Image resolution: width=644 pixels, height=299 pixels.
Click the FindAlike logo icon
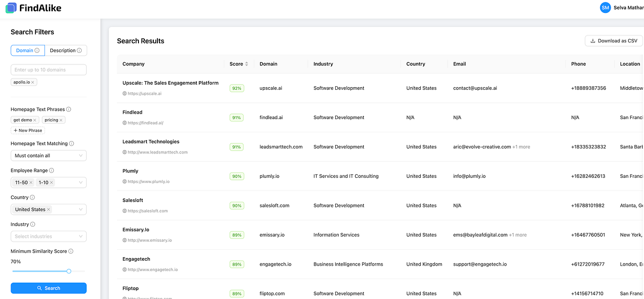tap(11, 7)
